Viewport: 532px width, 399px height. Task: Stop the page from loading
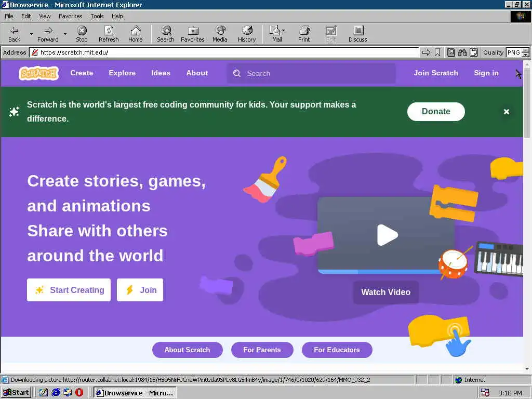tap(82, 34)
